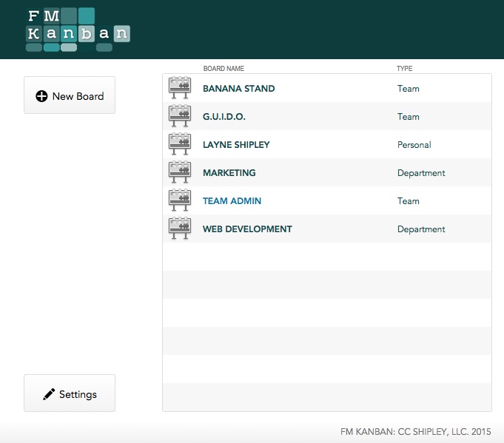Click the board icon beside BANANA STAND

(180, 88)
